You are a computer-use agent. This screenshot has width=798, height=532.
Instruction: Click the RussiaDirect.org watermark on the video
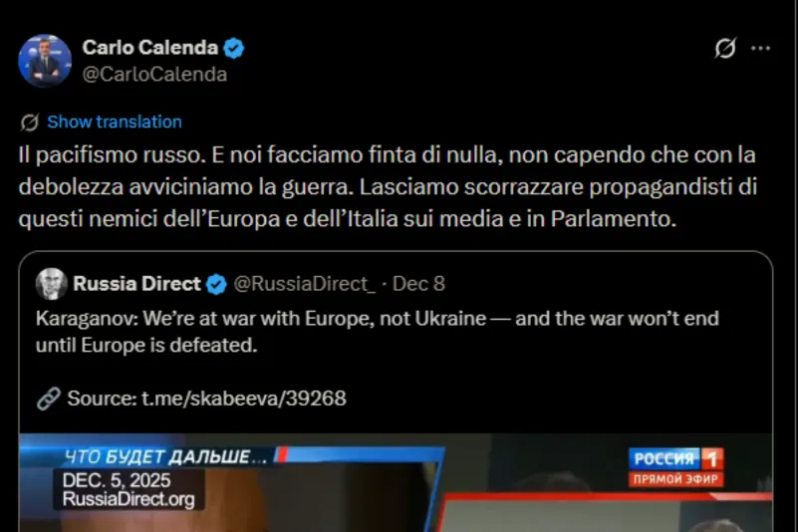click(x=129, y=499)
